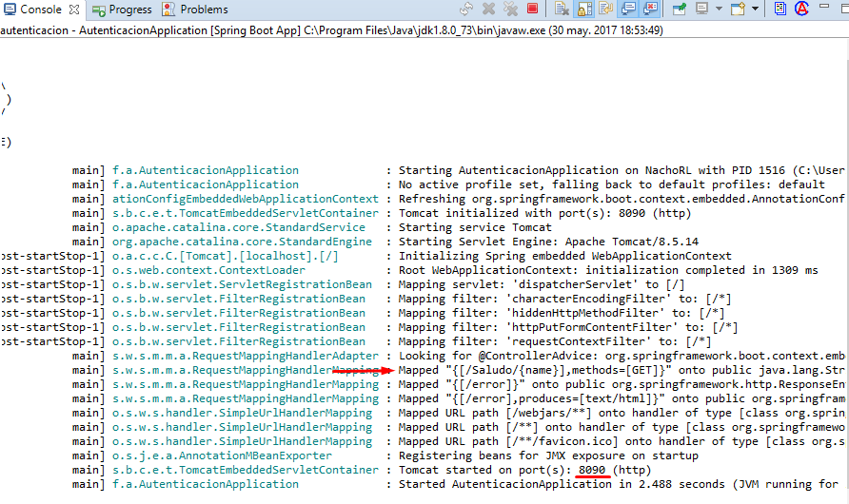
Task: Expand the Open Console dropdown arrow
Action: point(756,10)
